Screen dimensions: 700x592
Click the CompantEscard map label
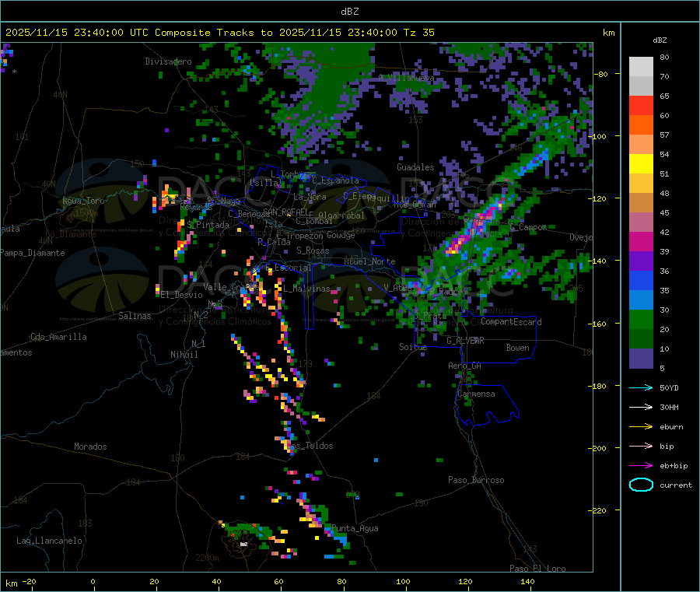pyautogui.click(x=511, y=322)
